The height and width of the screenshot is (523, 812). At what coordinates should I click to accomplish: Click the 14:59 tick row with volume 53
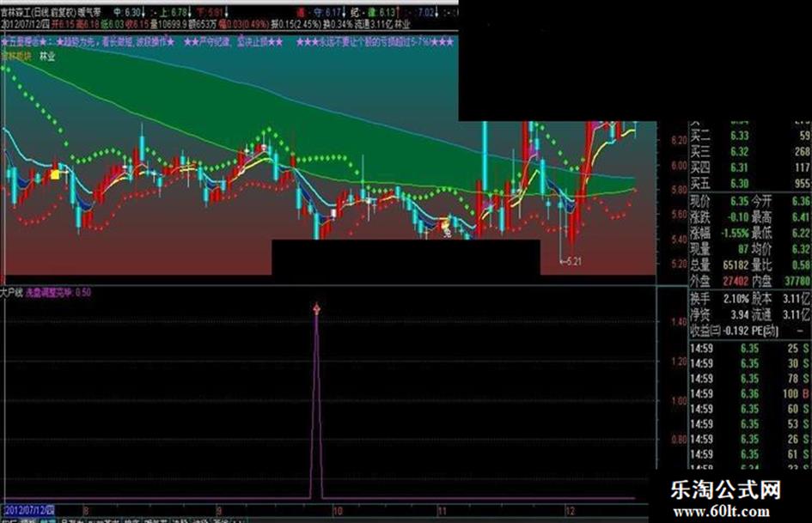point(750,424)
